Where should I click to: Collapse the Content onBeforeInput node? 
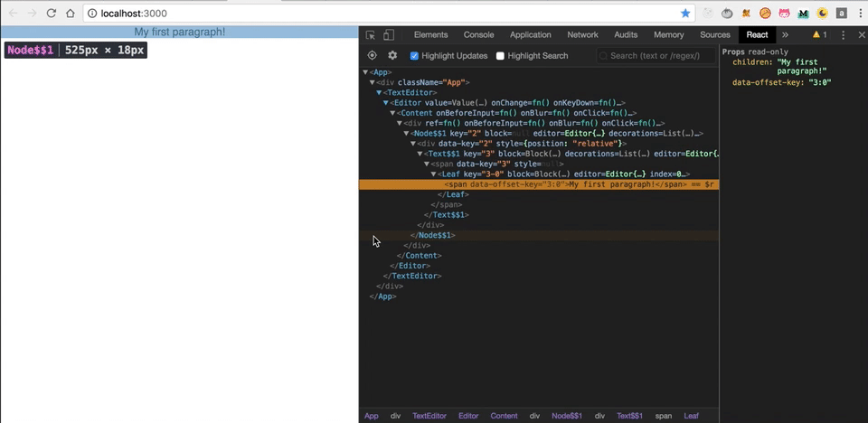coord(392,113)
